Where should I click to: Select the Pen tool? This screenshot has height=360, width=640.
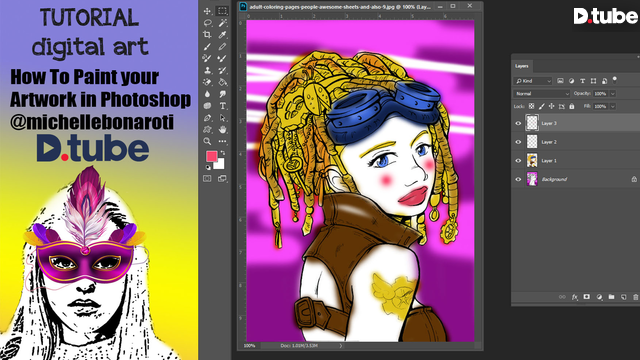tap(207, 118)
